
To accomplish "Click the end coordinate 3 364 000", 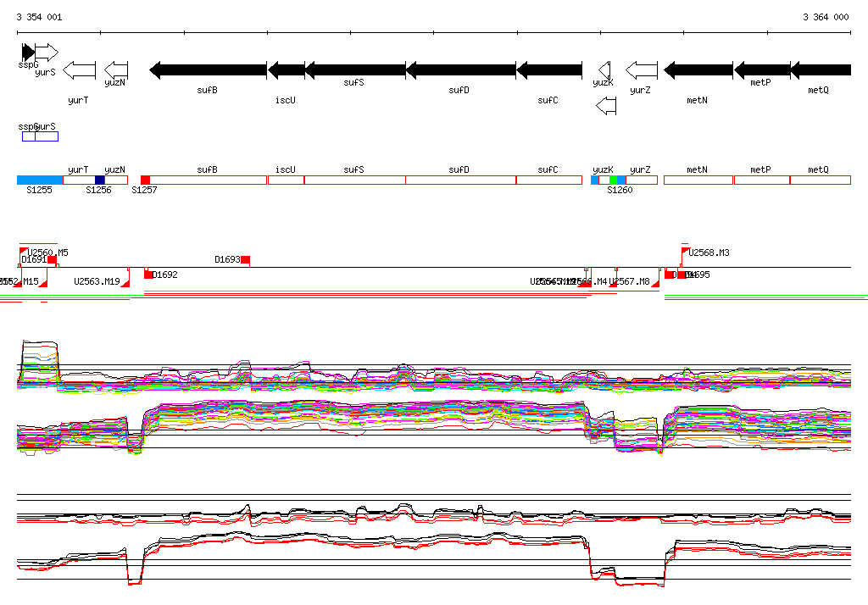I will click(x=826, y=17).
